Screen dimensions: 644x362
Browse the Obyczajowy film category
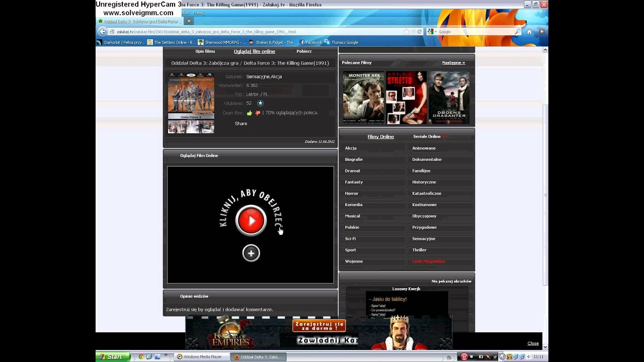424,216
